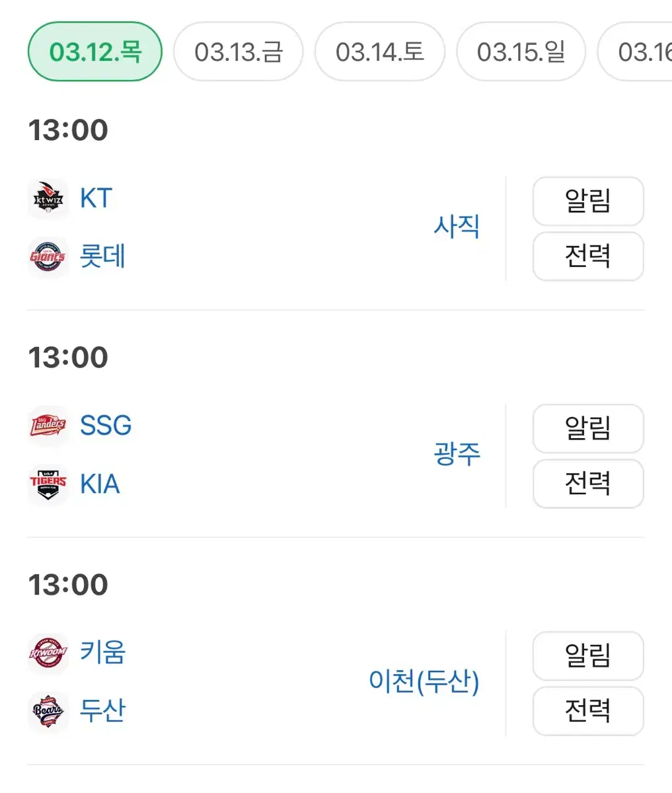Select the 03.12.목 date tab

tap(95, 52)
